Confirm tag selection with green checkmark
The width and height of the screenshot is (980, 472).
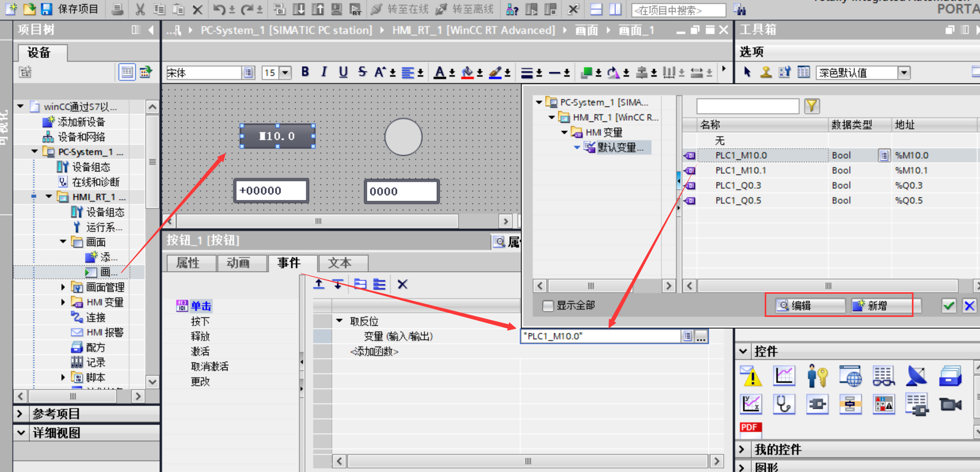(949, 306)
